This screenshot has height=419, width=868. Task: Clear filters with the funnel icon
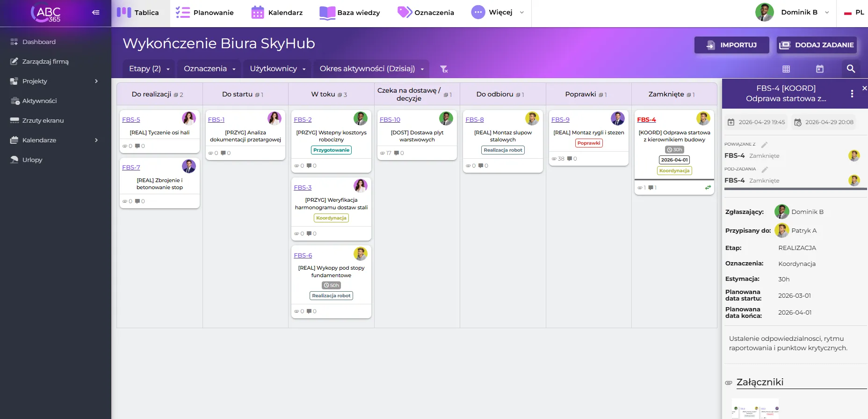coord(444,69)
